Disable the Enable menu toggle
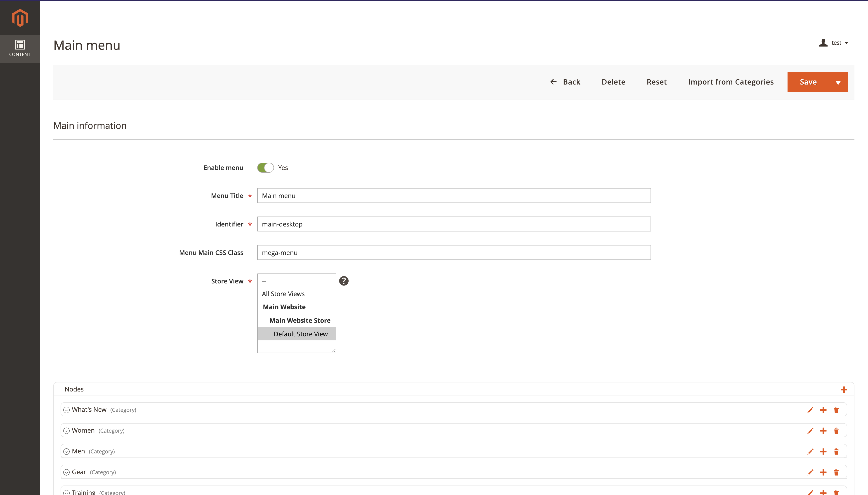Image resolution: width=868 pixels, height=495 pixels. pyautogui.click(x=266, y=167)
